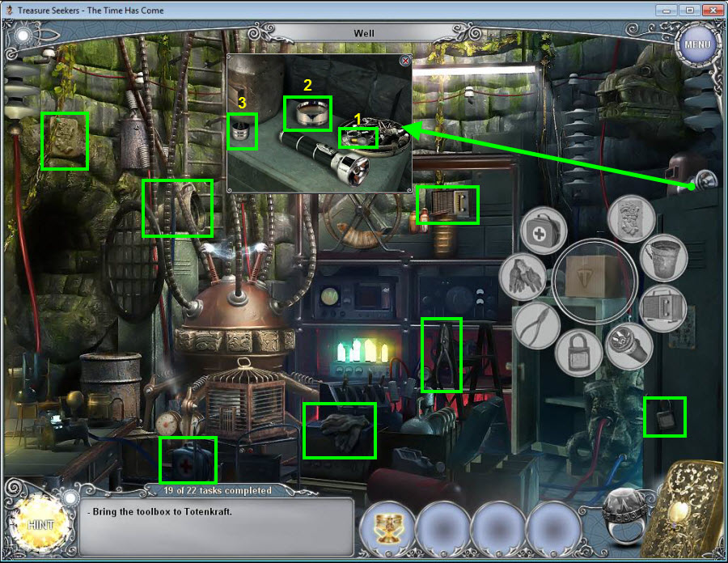Grab the first aid kit on floor
The width and height of the screenshot is (728, 563).
188,460
